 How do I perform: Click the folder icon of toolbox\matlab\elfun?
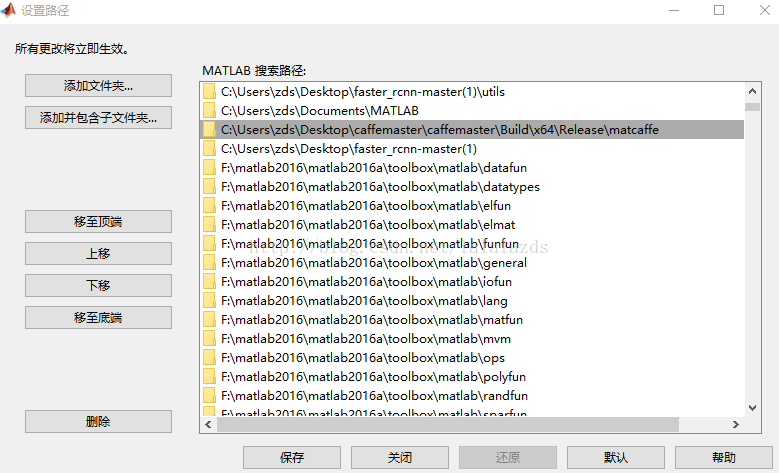tap(209, 206)
